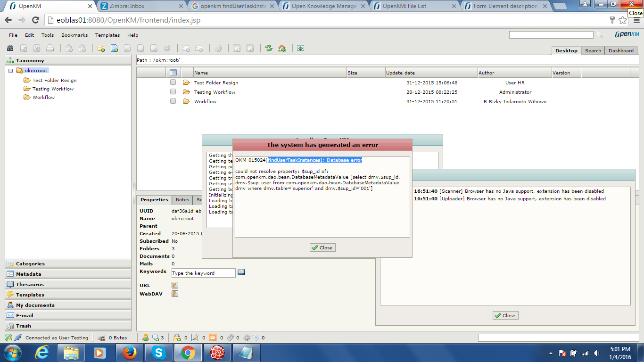Switch to the Dashboard tab
The image size is (644, 362).
pyautogui.click(x=620, y=50)
